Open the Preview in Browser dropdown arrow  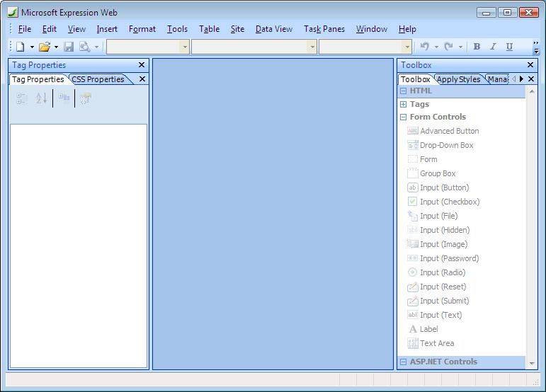(x=96, y=47)
